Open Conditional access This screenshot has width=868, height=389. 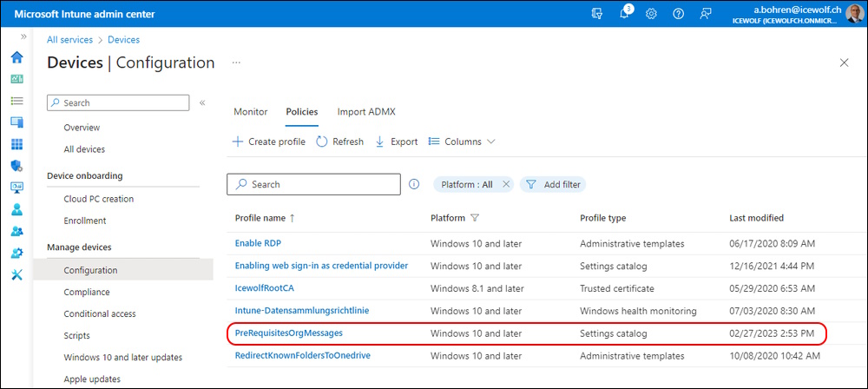point(100,313)
